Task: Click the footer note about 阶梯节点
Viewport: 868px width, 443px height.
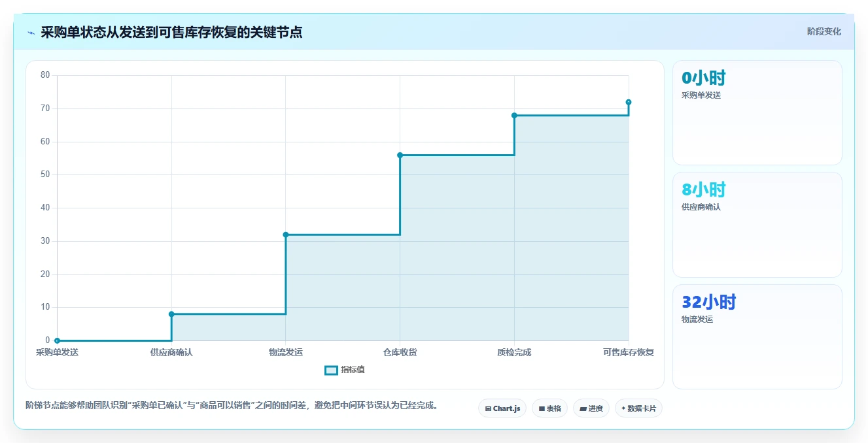Action: click(232, 406)
